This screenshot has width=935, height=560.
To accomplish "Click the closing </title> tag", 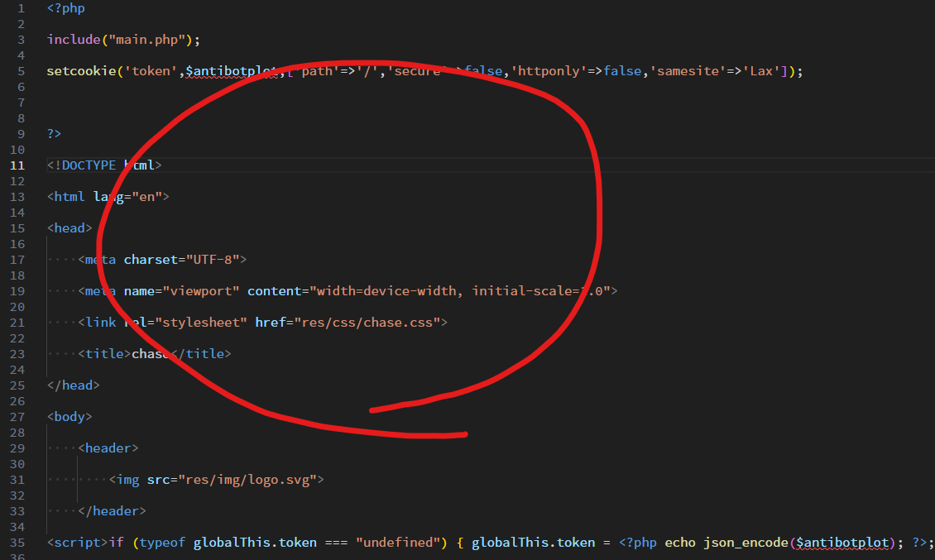I will coord(201,354).
